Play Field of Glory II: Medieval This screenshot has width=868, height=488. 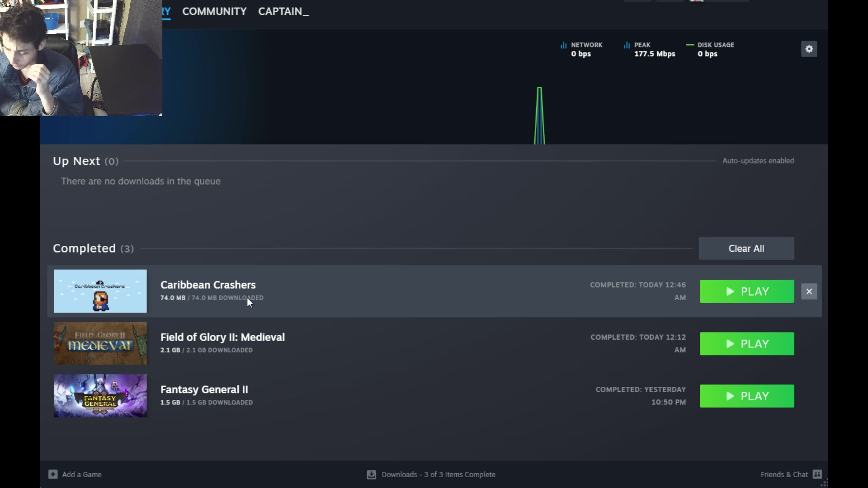(x=747, y=344)
